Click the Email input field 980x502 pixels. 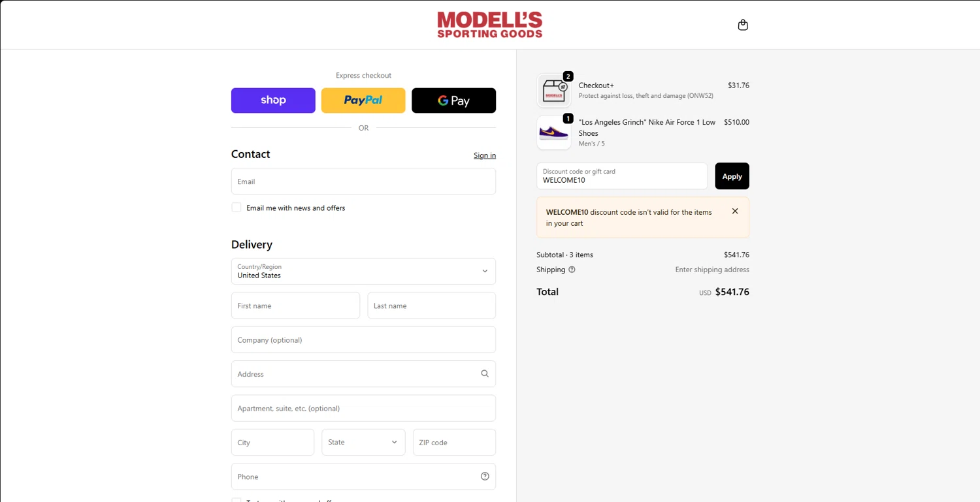pyautogui.click(x=363, y=181)
